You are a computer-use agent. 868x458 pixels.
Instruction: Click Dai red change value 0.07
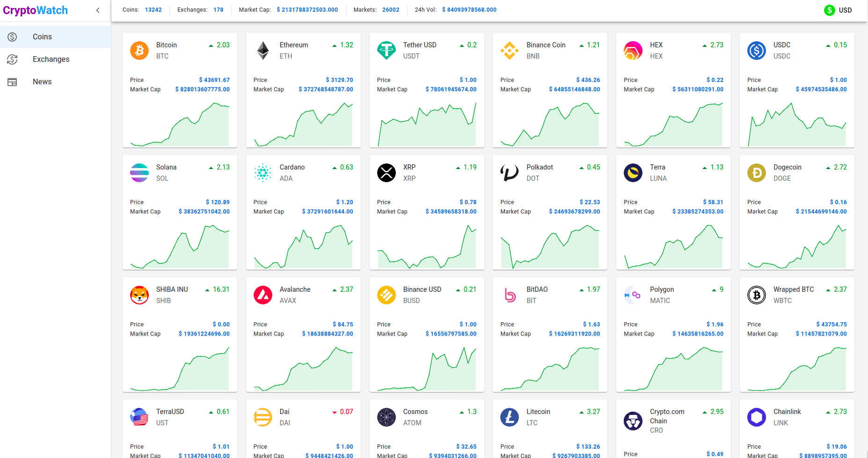(347, 412)
